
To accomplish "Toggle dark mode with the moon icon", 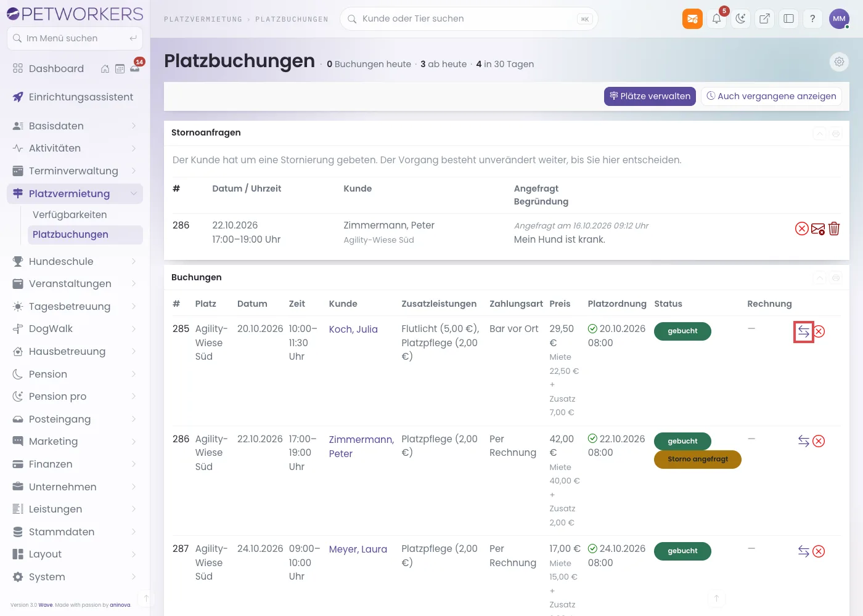I will [x=741, y=18].
